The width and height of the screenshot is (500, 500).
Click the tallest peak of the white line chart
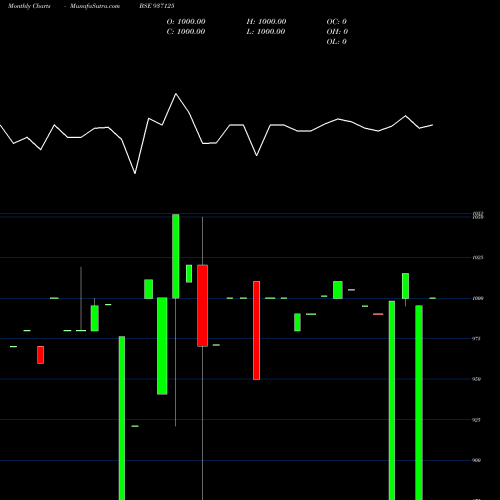click(176, 94)
